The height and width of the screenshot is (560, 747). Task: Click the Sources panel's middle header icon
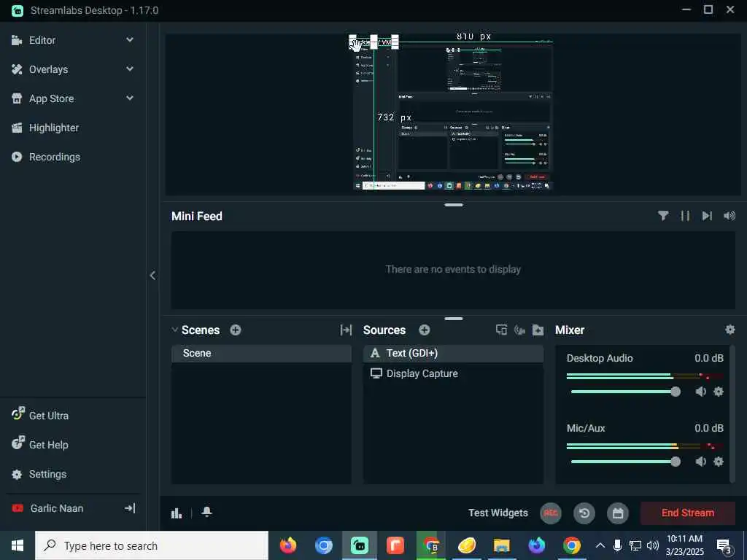click(519, 330)
